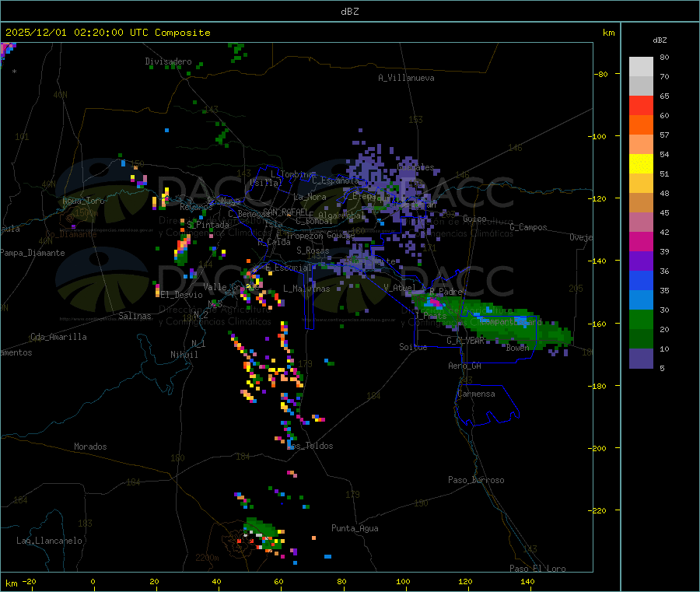Click the light gray 70-80 dBZ legend swatch
This screenshot has width=700, height=592.
tap(641, 67)
